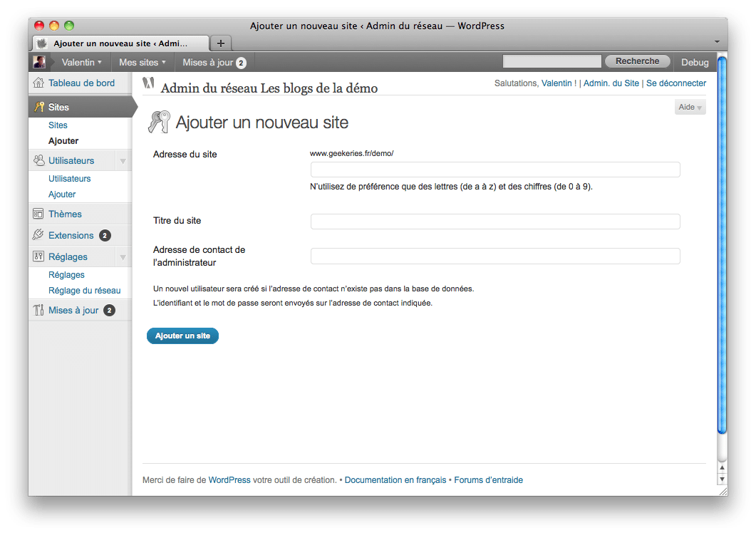The image size is (756, 535).
Task: Focus the admin bar search field
Action: [x=552, y=61]
